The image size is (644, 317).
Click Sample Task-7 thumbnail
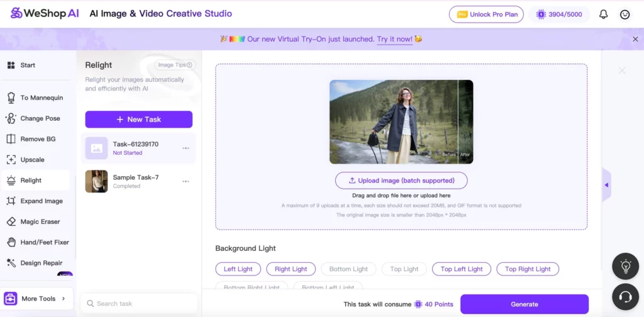pyautogui.click(x=96, y=182)
